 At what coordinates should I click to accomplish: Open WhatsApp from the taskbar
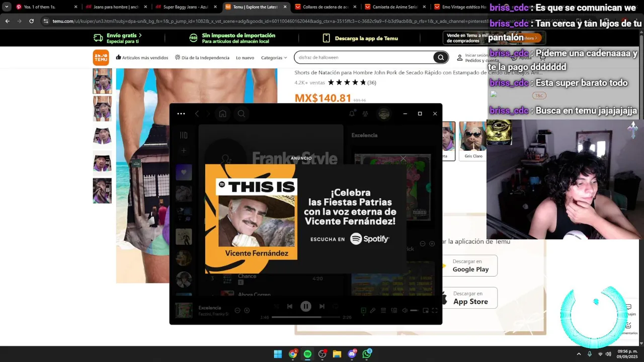(x=367, y=354)
